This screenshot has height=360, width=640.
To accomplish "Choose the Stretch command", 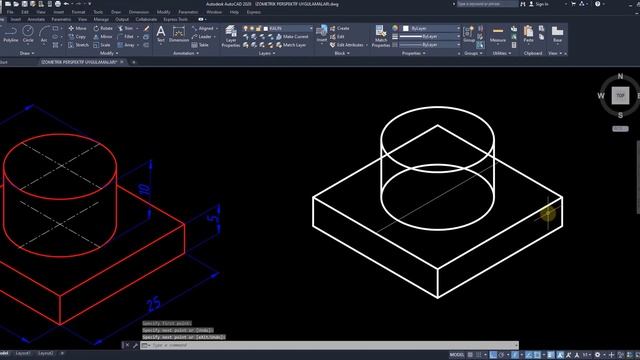I will click(78, 45).
